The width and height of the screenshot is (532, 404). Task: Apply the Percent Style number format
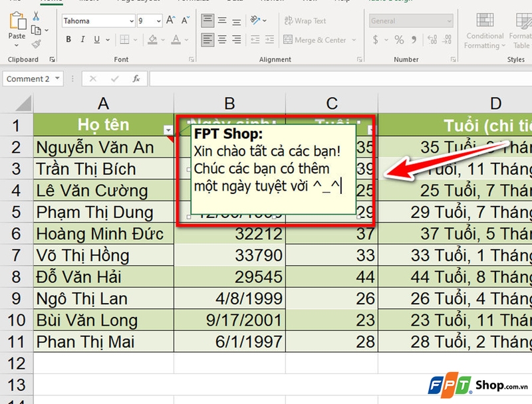point(399,39)
